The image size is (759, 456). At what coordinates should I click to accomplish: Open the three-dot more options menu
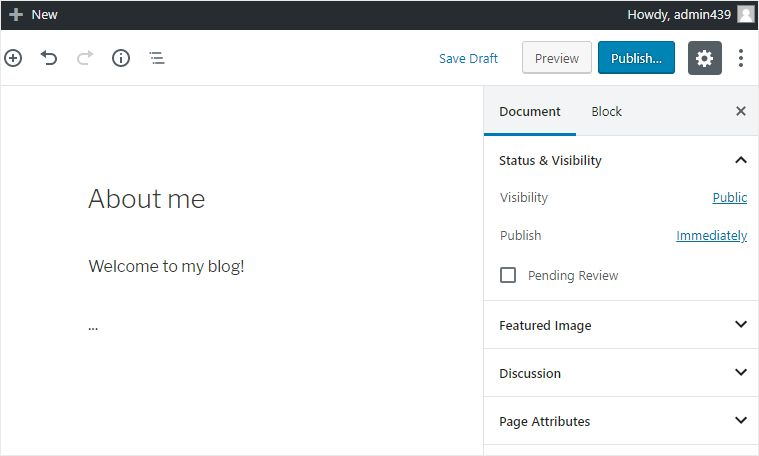coord(741,58)
